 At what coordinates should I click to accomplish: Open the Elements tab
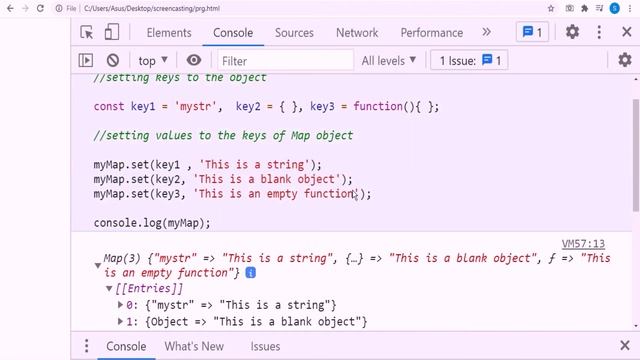pyautogui.click(x=169, y=33)
